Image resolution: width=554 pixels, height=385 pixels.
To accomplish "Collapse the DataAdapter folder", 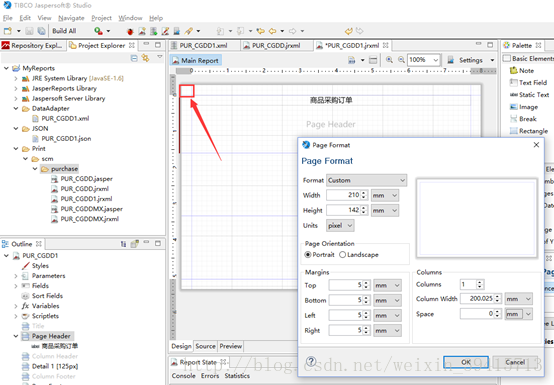I will point(16,108).
